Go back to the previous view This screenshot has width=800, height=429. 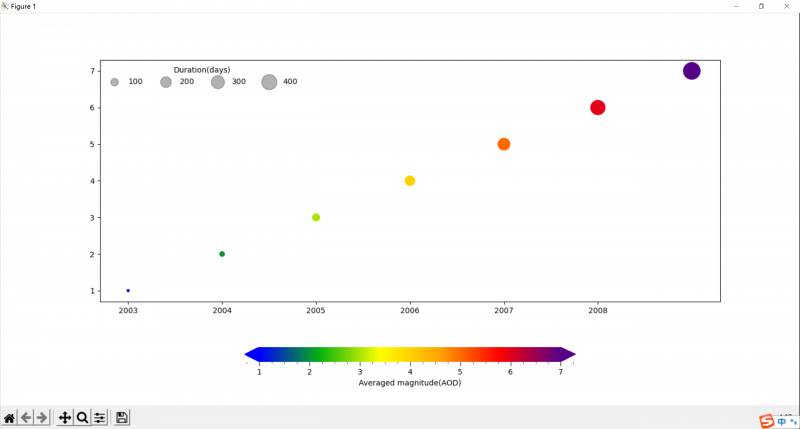pyautogui.click(x=26, y=418)
